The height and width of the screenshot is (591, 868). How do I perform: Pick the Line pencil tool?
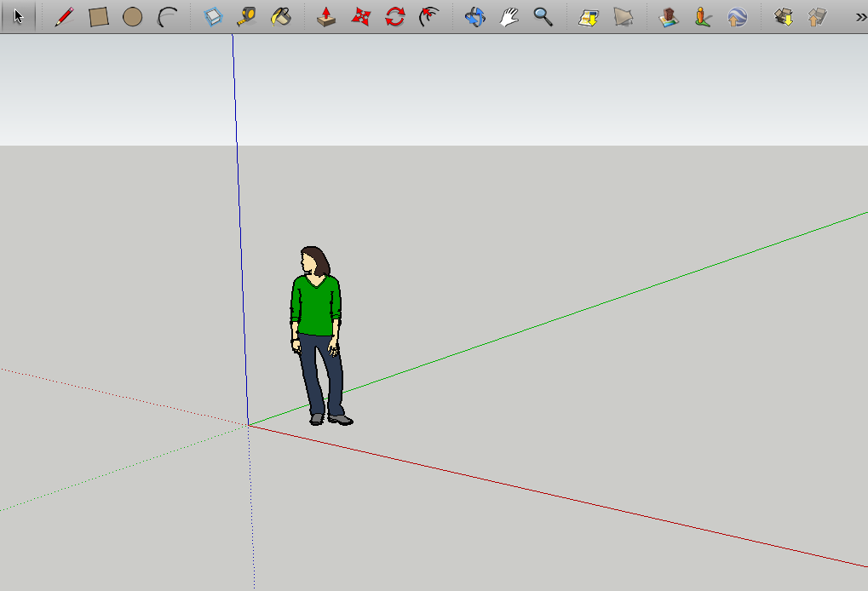[64, 16]
